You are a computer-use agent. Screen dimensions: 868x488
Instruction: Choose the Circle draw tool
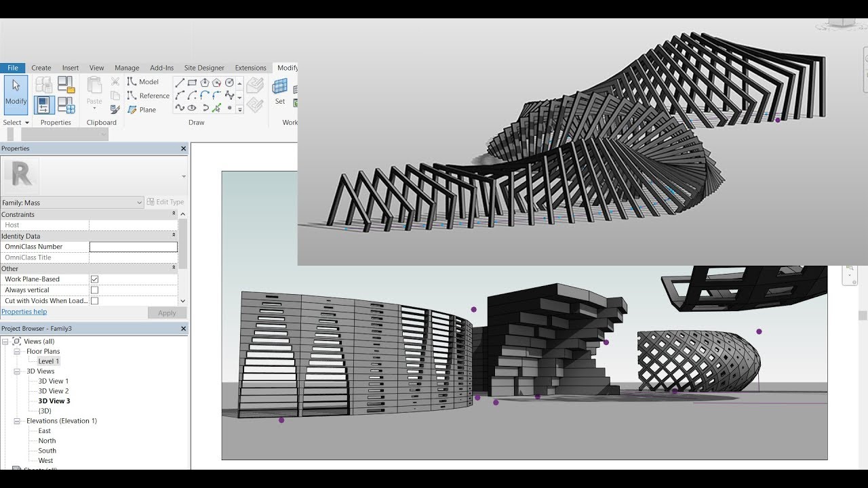click(230, 83)
